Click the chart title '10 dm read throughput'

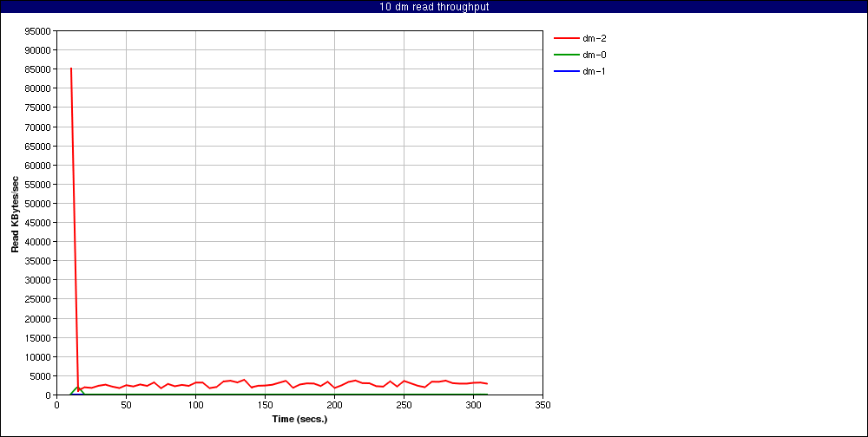pyautogui.click(x=434, y=7)
